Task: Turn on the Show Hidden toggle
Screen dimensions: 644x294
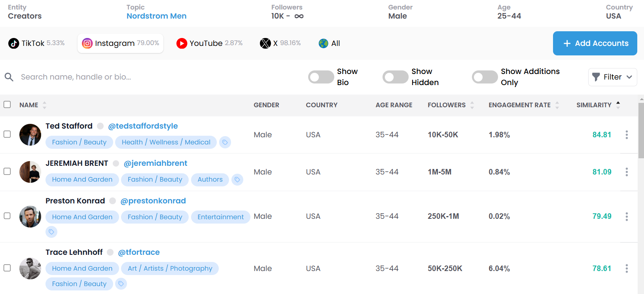Action: click(x=395, y=77)
